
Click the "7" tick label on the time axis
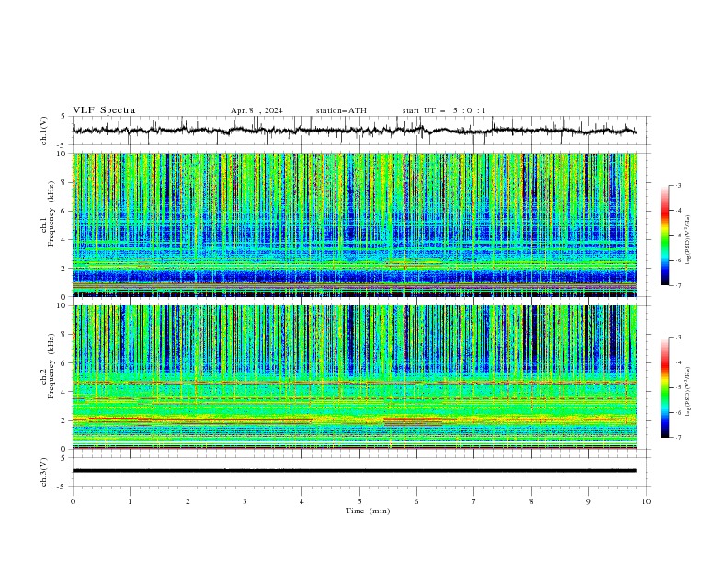click(x=474, y=501)
